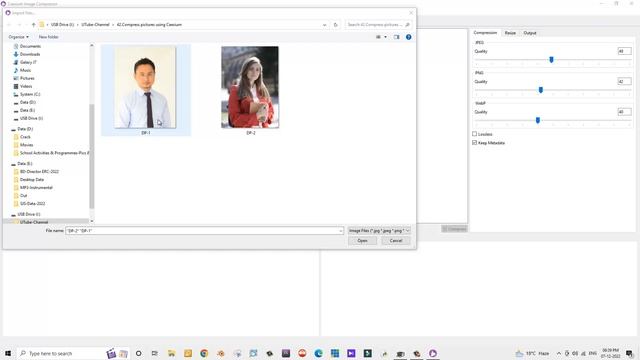The height and width of the screenshot is (360, 640).
Task: Click inside the File name input field
Action: pos(202,231)
